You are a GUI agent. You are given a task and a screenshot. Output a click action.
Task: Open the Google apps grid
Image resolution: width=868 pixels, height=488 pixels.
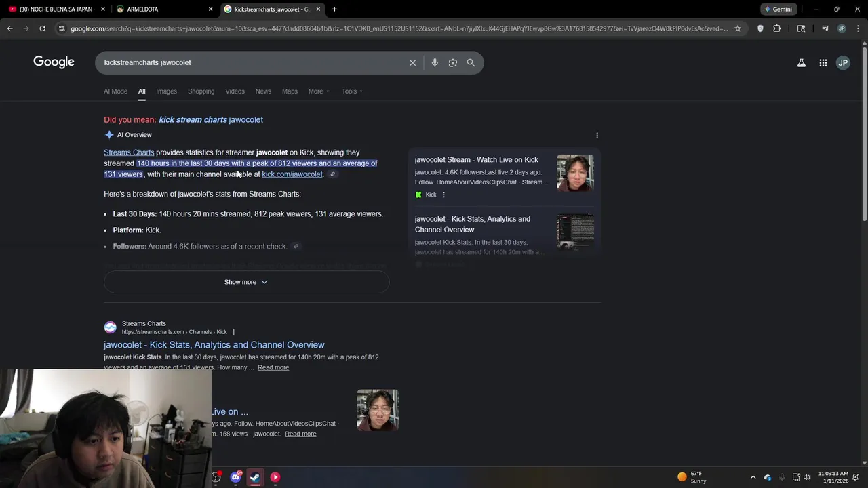(823, 62)
